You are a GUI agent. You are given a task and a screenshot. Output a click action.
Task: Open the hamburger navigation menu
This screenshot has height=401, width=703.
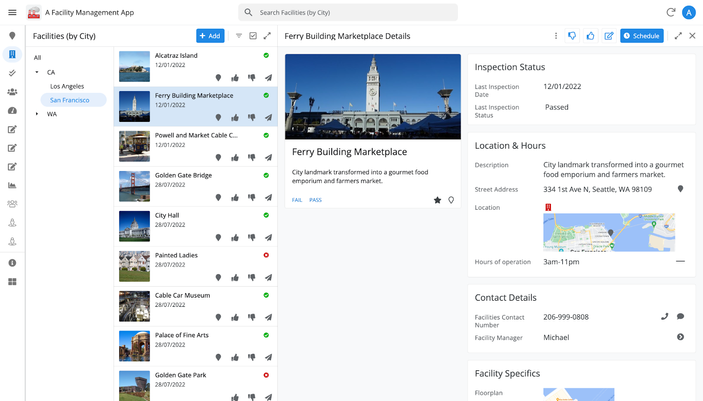coord(12,13)
